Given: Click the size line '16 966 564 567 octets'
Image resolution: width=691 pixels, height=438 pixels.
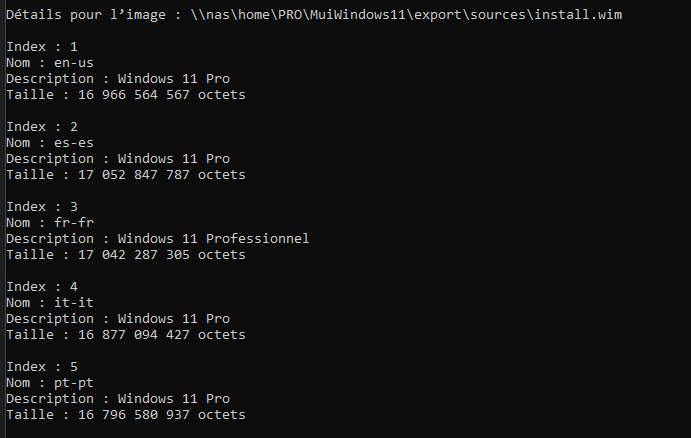Looking at the screenshot, I should tap(126, 95).
